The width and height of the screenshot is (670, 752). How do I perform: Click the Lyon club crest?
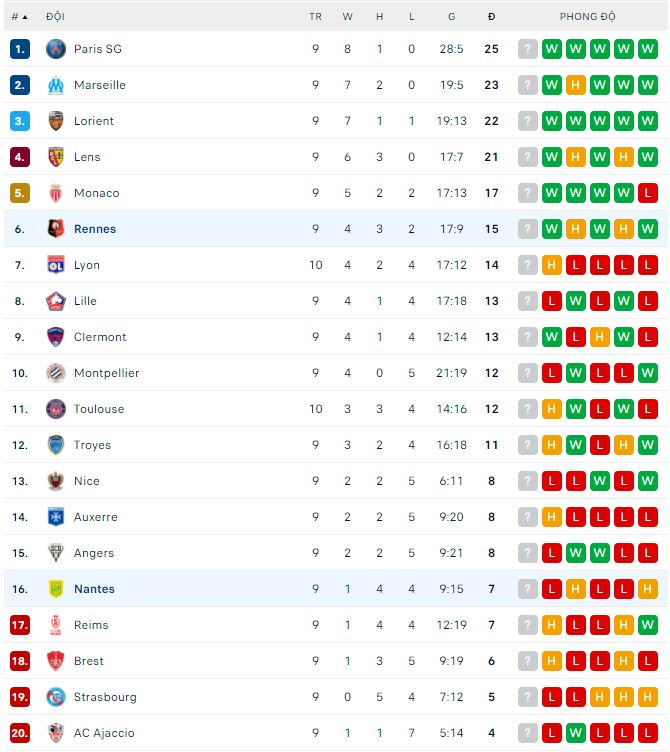pyautogui.click(x=56, y=265)
